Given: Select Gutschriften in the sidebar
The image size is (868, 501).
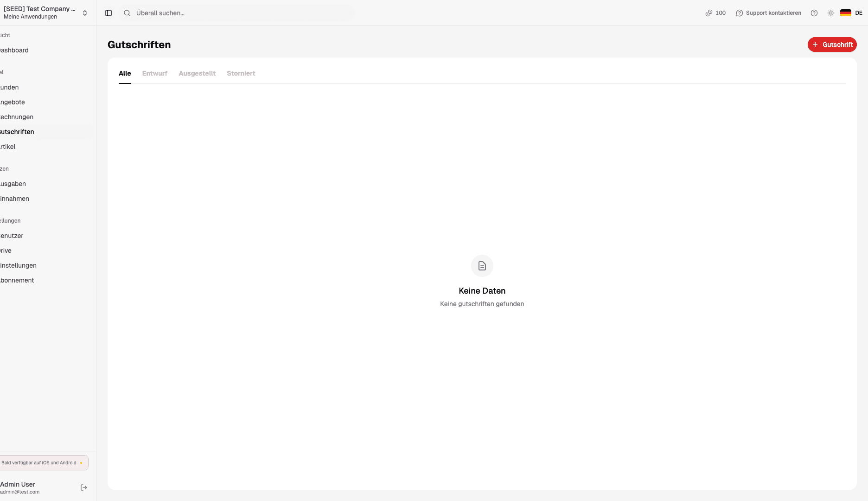Looking at the screenshot, I should (45, 132).
